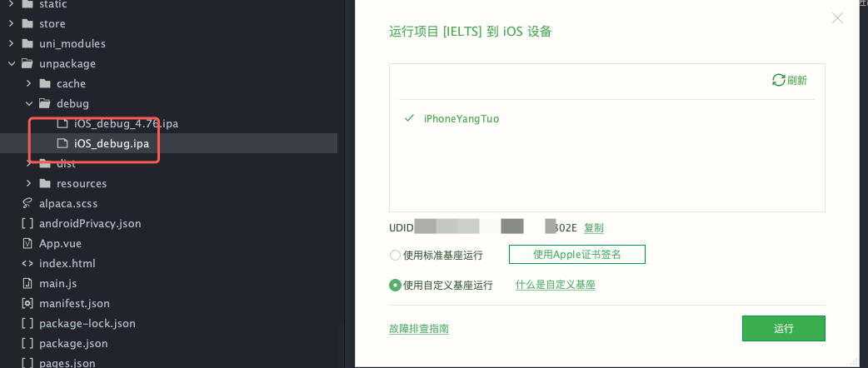The width and height of the screenshot is (868, 368).
Task: Select the resources folder name
Action: [x=82, y=183]
